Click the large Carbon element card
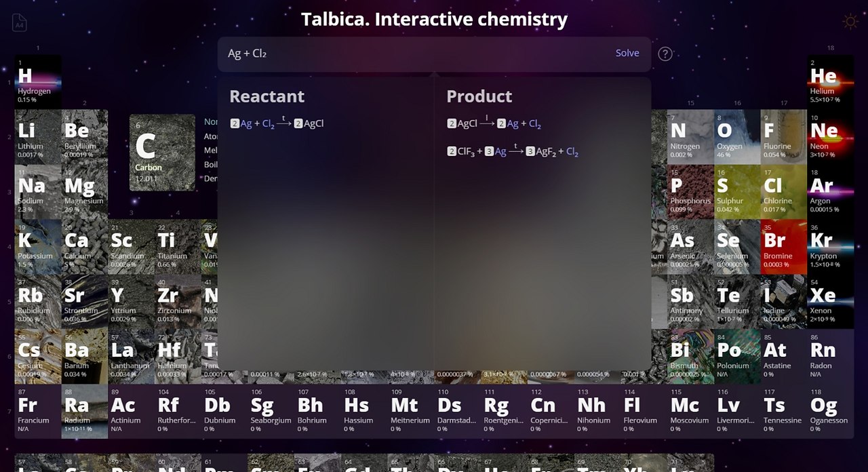 (x=162, y=153)
